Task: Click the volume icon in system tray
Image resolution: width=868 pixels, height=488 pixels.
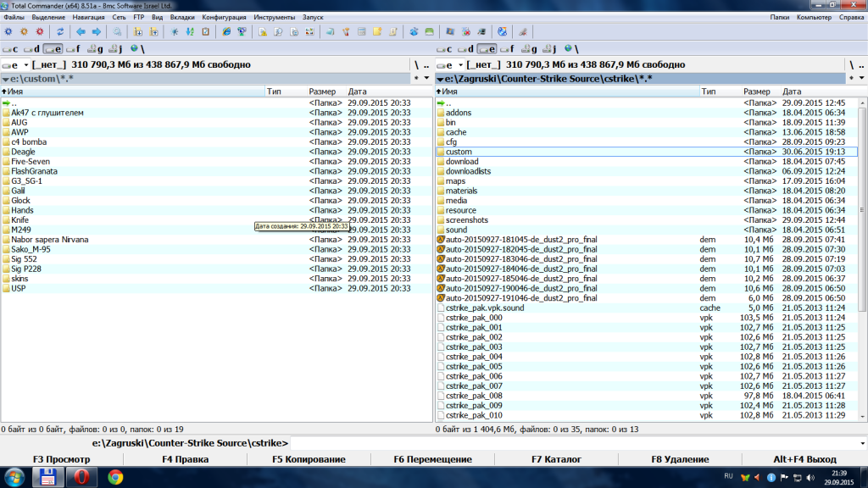Action: pos(810,478)
